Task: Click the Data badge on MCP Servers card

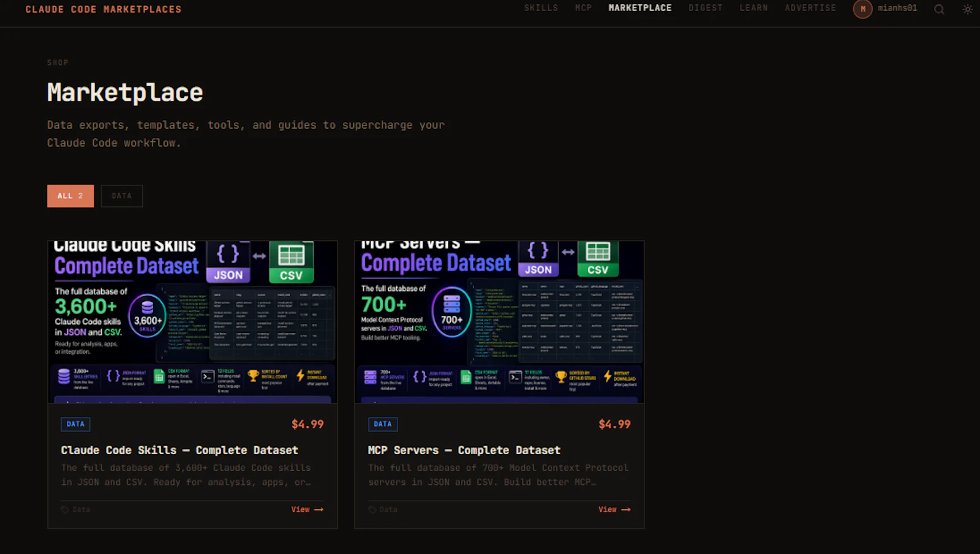Action: (383, 424)
